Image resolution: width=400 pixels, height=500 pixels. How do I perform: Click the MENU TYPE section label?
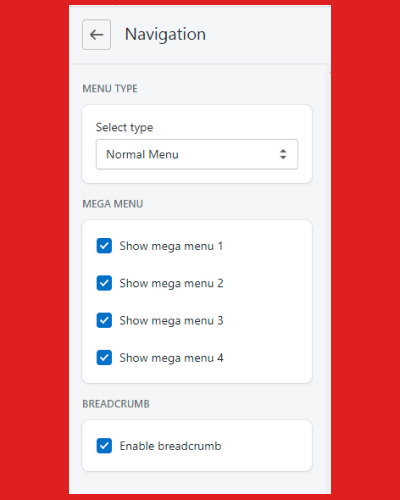110,89
